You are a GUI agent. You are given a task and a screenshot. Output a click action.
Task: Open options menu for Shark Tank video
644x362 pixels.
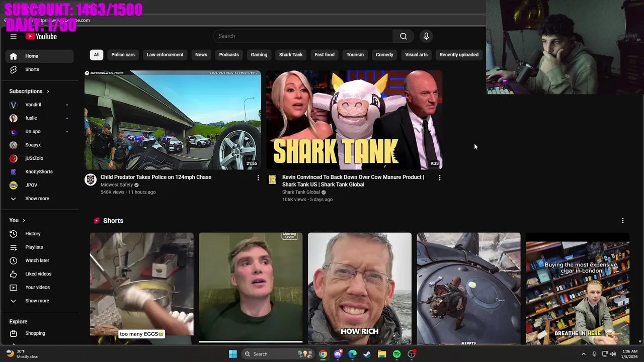(x=440, y=177)
